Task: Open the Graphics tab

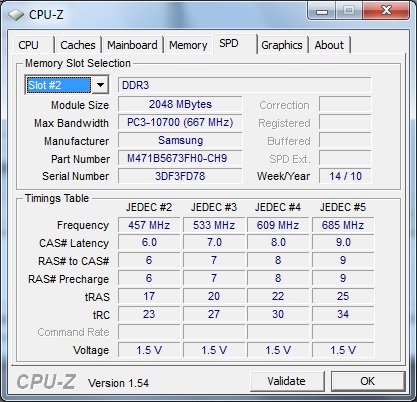Action: coord(282,45)
